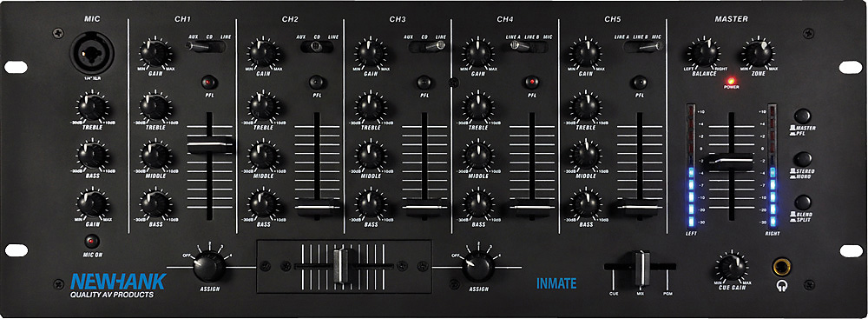Screen dimensions: 868x319
Task: Toggle the STEREO/MONO button
Action: (x=802, y=159)
